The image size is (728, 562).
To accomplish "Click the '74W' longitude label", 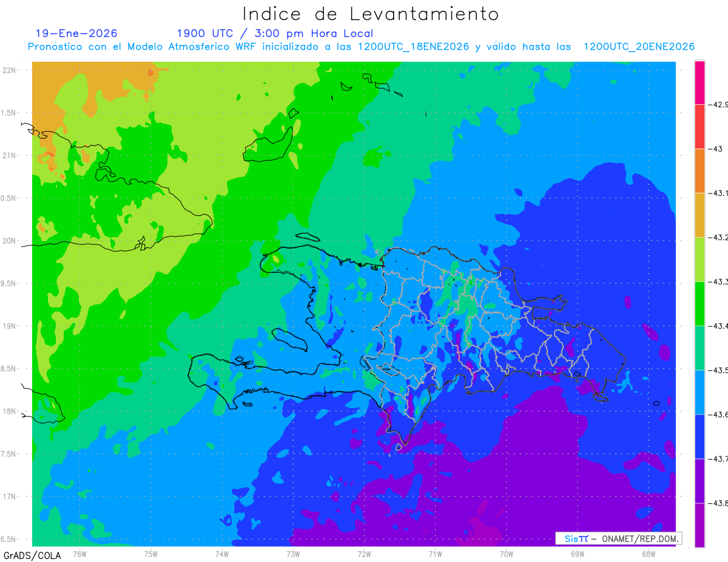I will pyautogui.click(x=221, y=554).
